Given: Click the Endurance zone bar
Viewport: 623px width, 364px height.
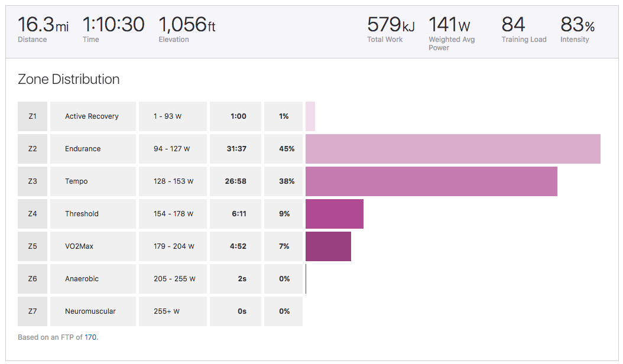Looking at the screenshot, I should (453, 149).
